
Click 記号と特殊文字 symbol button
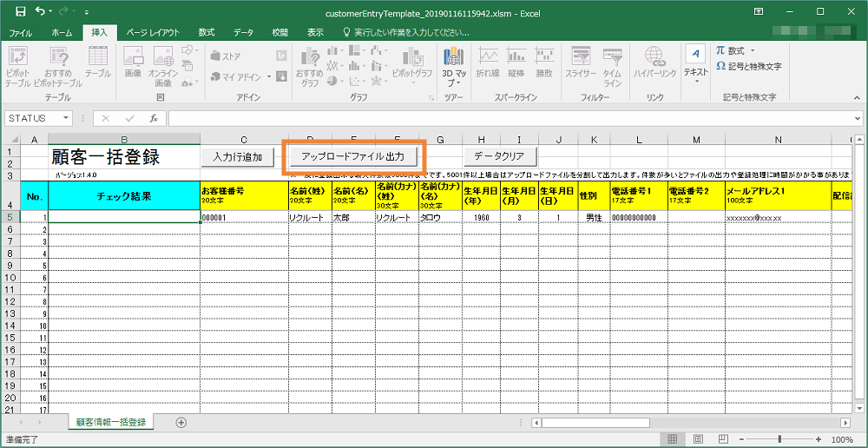pyautogui.click(x=748, y=67)
